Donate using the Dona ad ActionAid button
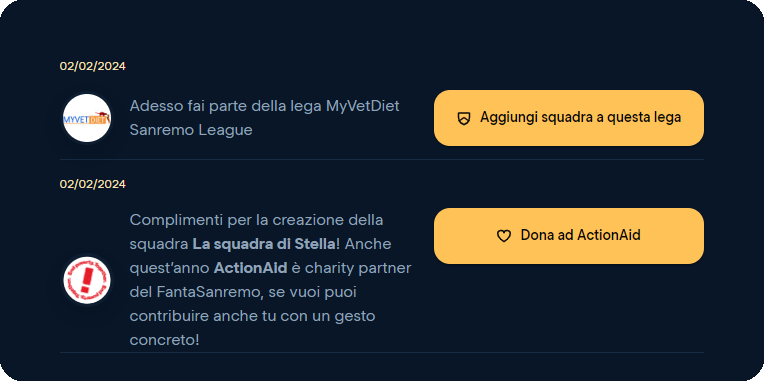This screenshot has width=765, height=382. click(569, 236)
